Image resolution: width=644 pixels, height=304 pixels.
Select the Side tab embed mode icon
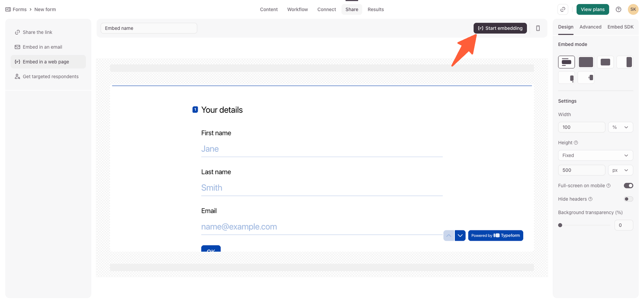(x=586, y=78)
